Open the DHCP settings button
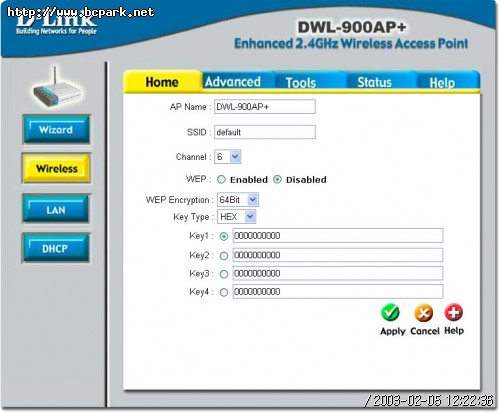This screenshot has width=500, height=413. [x=56, y=248]
